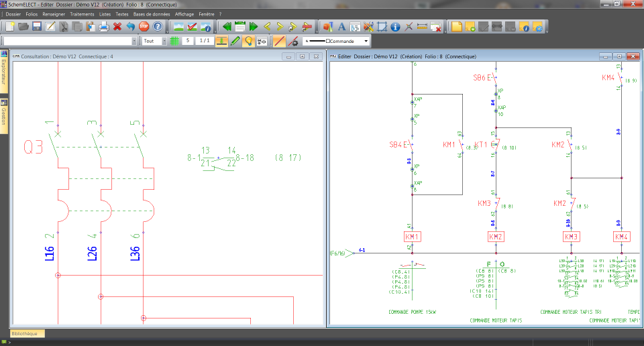
Task: Click the edit pencil-on-page icon
Action: pos(50,27)
